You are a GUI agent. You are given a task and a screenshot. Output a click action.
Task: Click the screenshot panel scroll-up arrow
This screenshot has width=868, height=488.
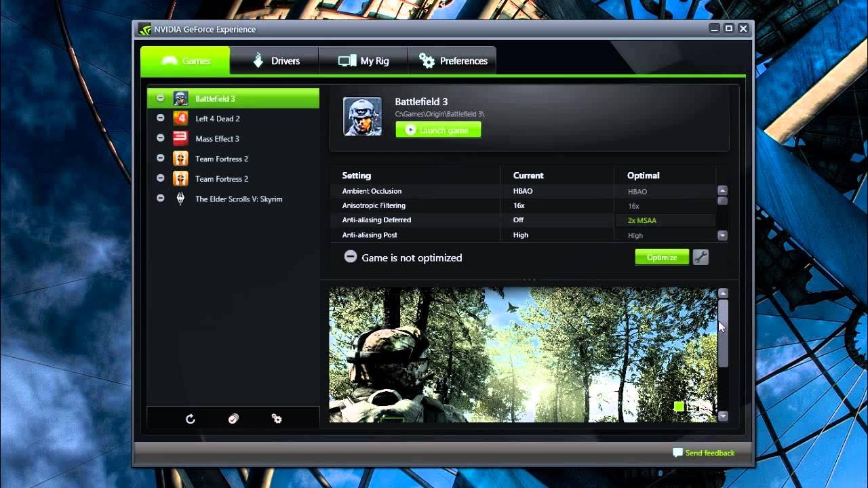(x=723, y=293)
